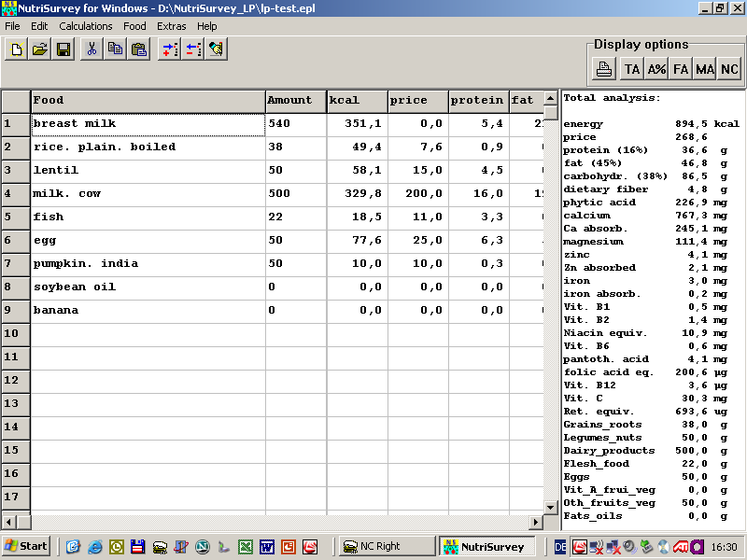Screen dimensions: 747x560
Task: Click the insert row icon
Action: pos(169,49)
